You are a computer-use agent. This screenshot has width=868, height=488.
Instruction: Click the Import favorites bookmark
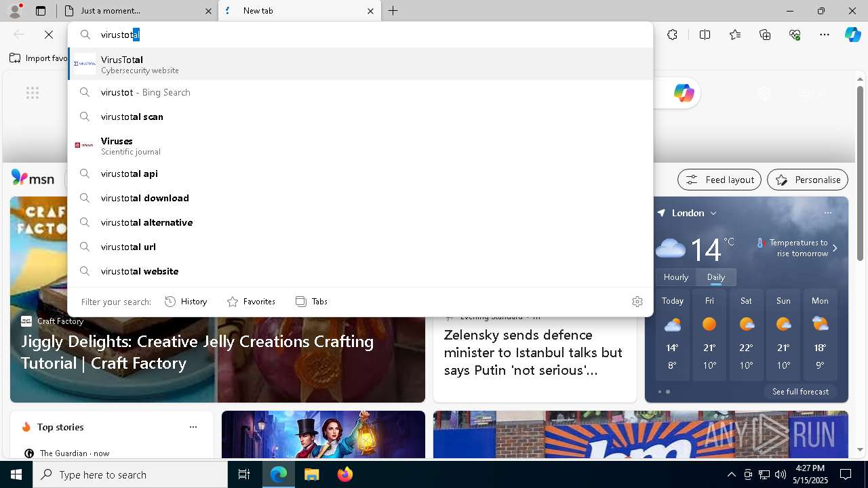pos(38,58)
